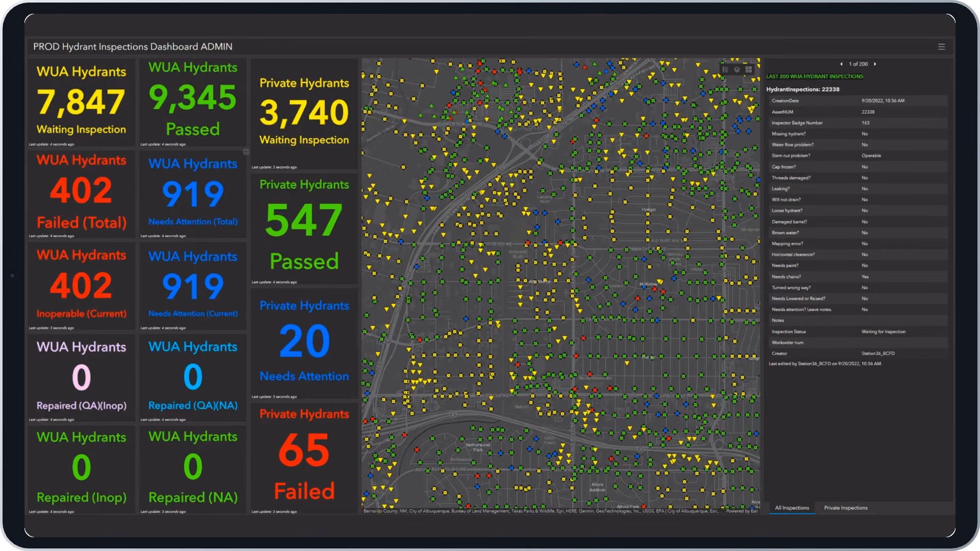Click the 'Leaking?' field row label

pos(780,189)
